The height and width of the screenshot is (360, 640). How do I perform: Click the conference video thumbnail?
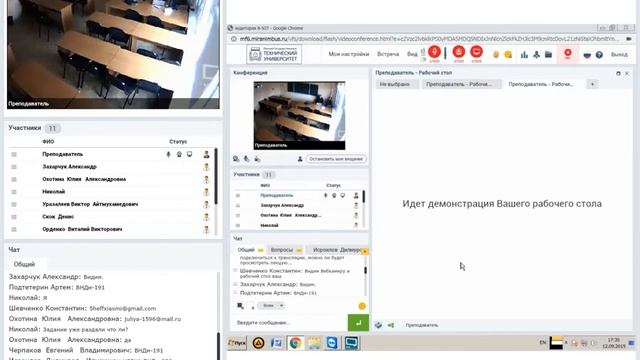coord(299,116)
